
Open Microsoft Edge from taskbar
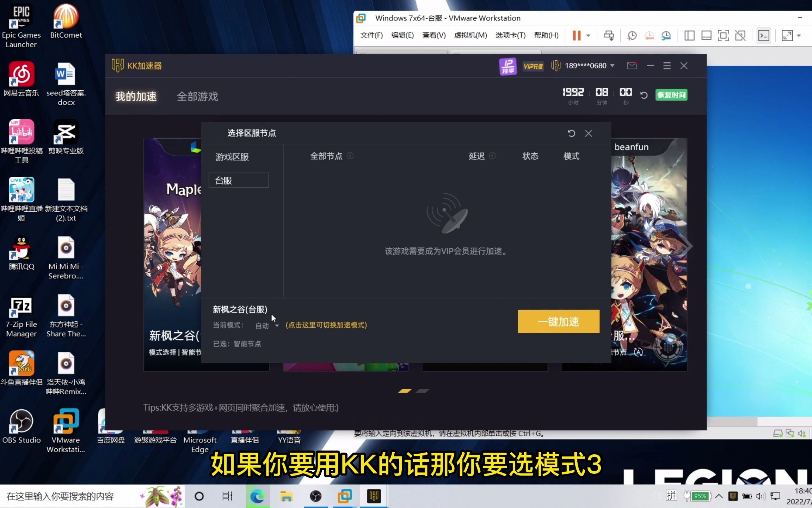tap(257, 496)
